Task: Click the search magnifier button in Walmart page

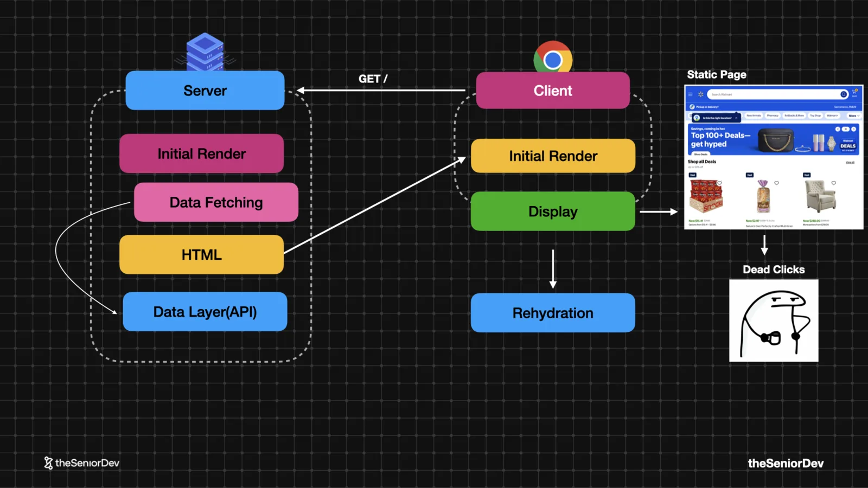Action: pos(844,94)
